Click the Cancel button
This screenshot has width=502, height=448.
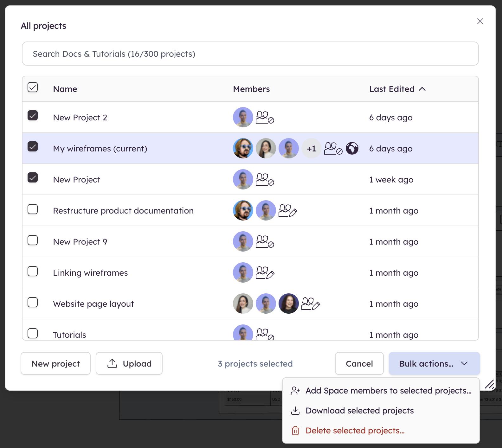pos(359,363)
